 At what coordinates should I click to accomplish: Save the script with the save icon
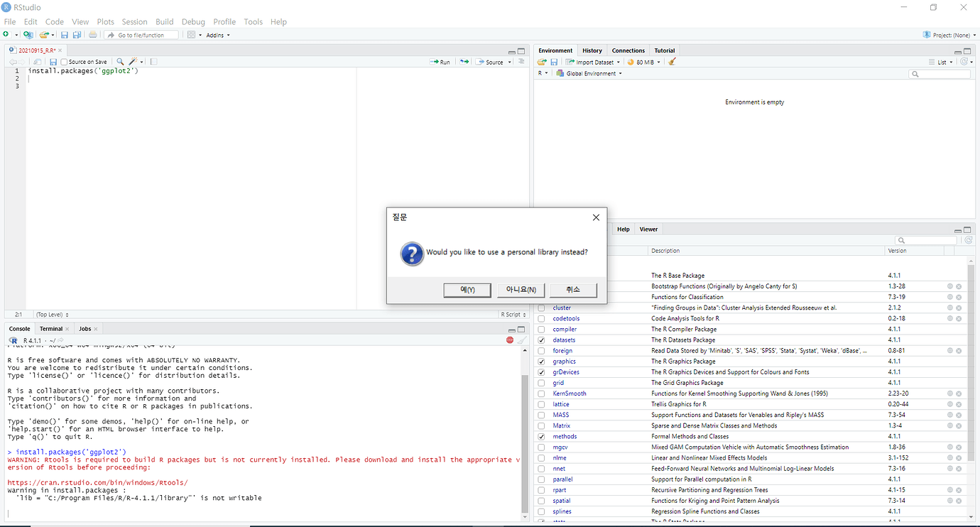[x=53, y=62]
